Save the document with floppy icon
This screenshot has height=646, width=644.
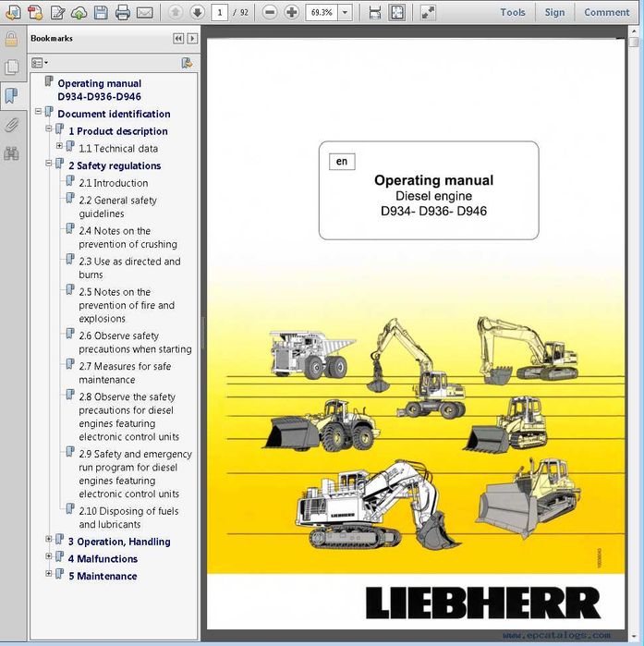(x=101, y=12)
